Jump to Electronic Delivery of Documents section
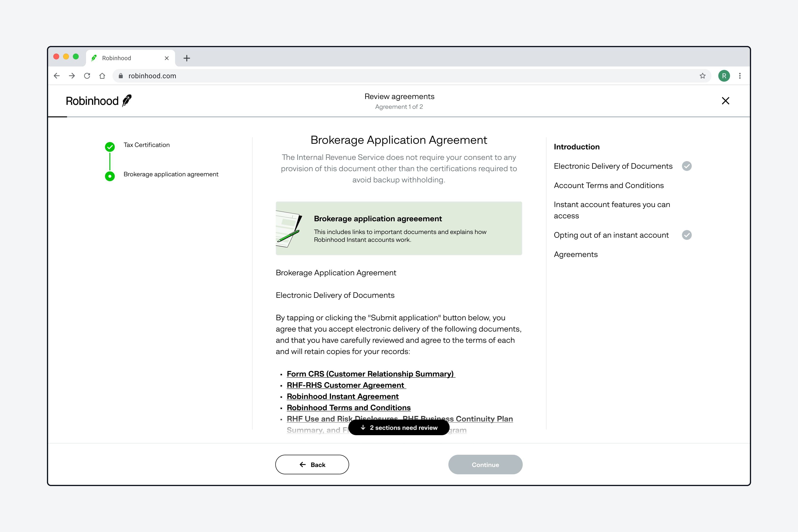The height and width of the screenshot is (532, 798). pyautogui.click(x=613, y=166)
